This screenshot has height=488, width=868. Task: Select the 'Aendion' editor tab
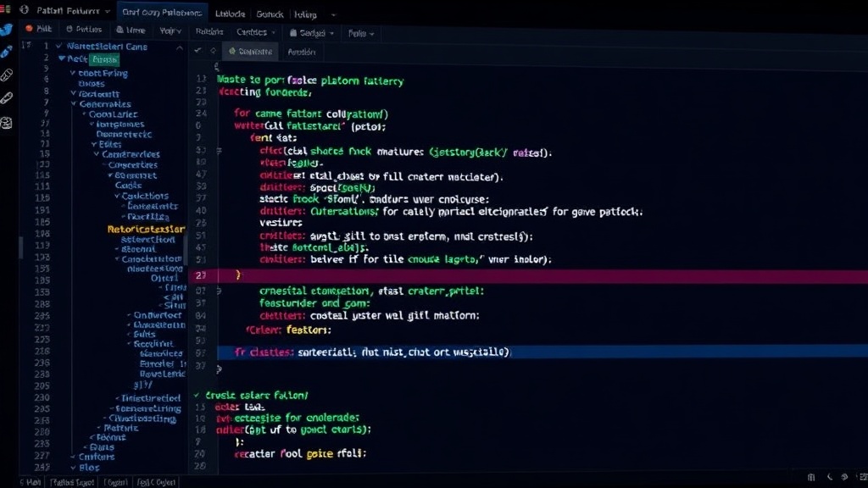click(x=301, y=52)
